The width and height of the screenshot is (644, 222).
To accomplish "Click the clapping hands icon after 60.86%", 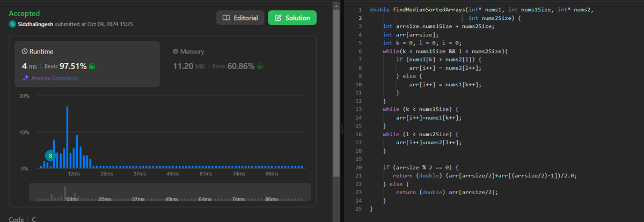I will click(260, 66).
